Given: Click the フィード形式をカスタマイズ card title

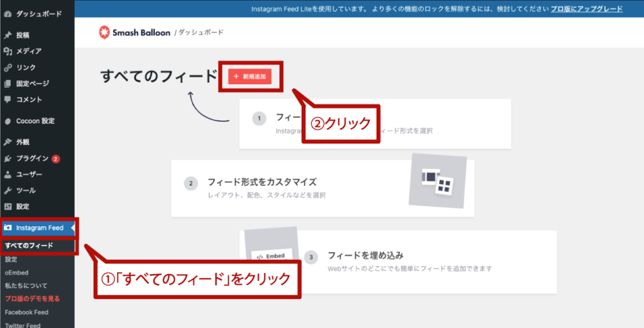Looking at the screenshot, I should 262,182.
